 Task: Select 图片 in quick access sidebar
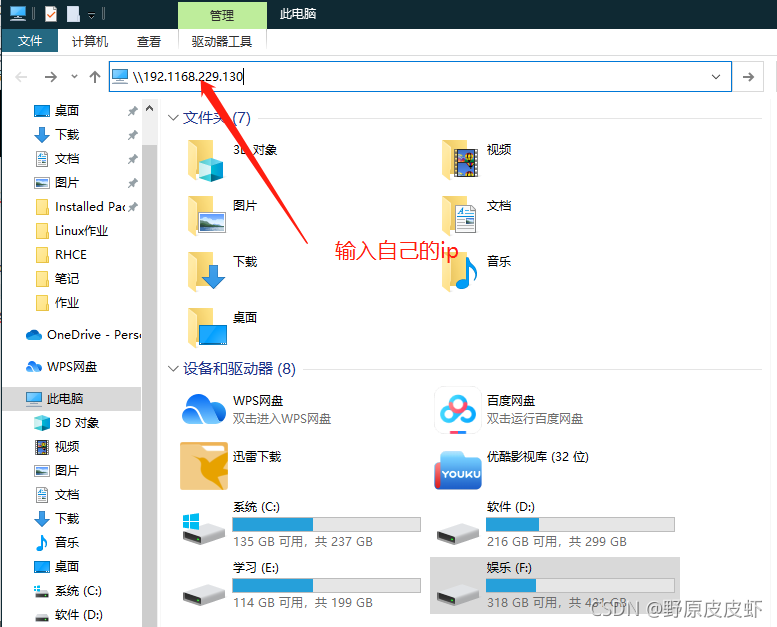(x=67, y=183)
